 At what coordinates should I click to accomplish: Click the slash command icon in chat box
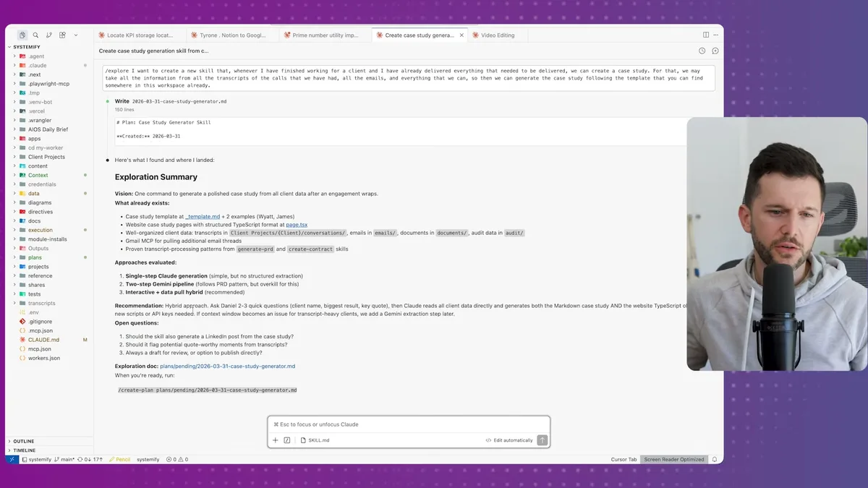pyautogui.click(x=287, y=440)
